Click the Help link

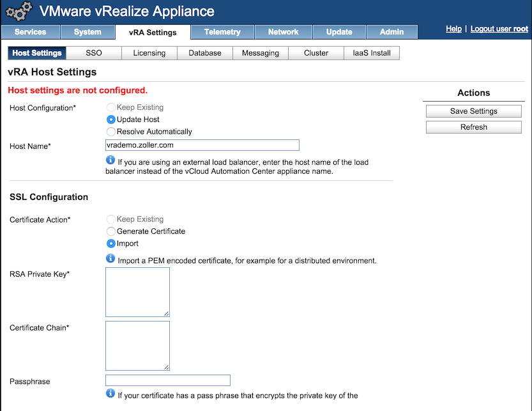(453, 29)
